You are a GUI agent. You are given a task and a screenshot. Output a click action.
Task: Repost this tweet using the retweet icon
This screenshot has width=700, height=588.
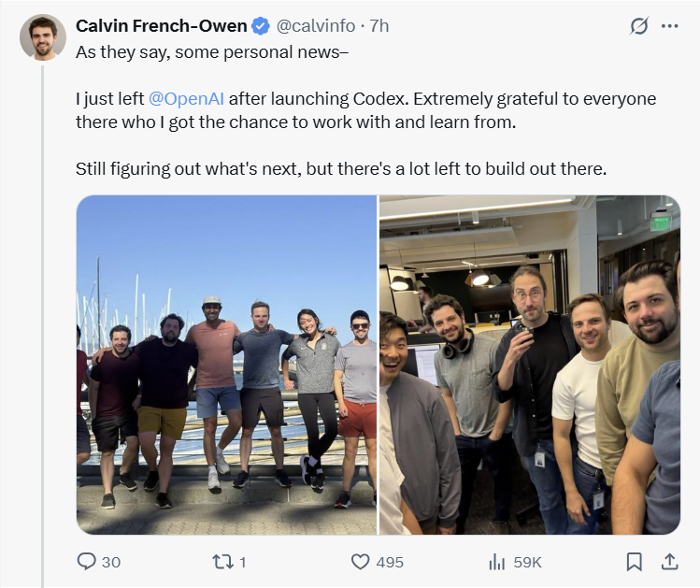click(222, 561)
